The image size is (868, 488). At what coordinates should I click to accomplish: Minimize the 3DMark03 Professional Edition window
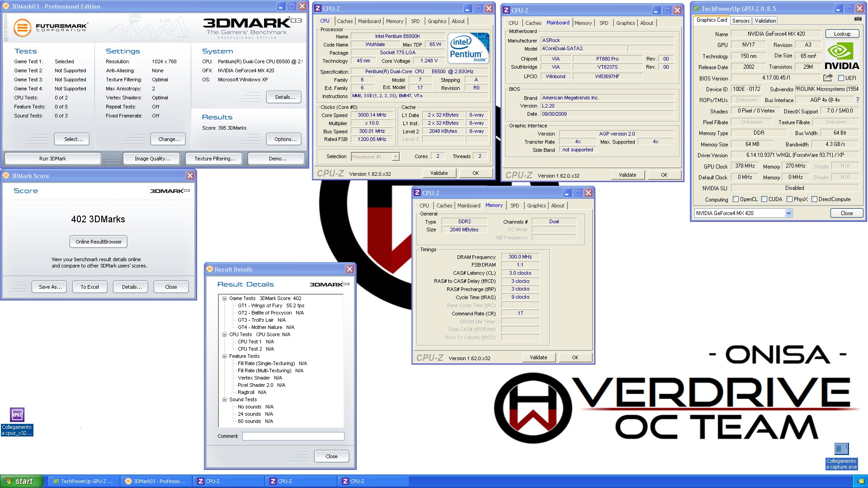pyautogui.click(x=281, y=6)
